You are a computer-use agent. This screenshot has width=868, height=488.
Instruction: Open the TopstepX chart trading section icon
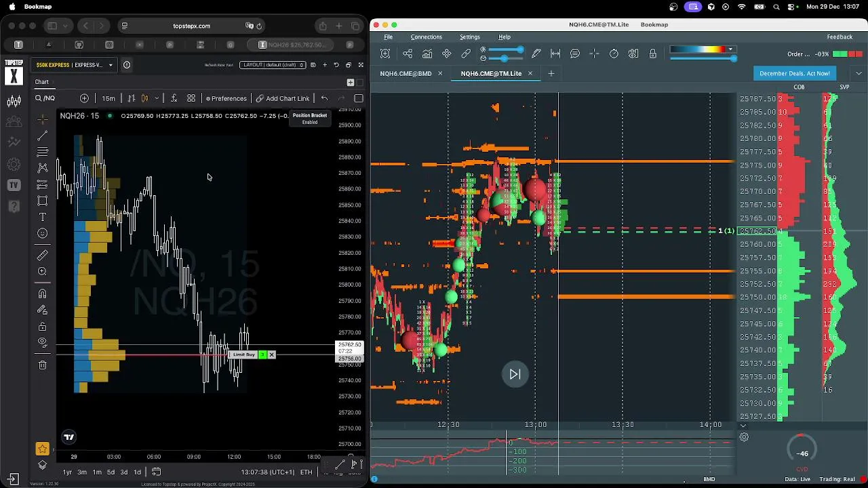coord(14,102)
